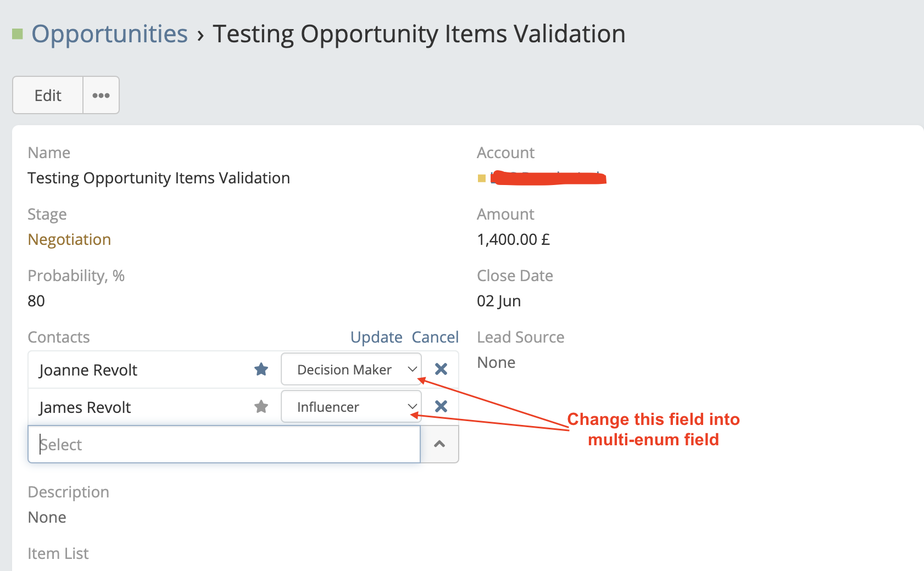Toggle primary star for James Revolt
The width and height of the screenshot is (924, 571).
[261, 407]
